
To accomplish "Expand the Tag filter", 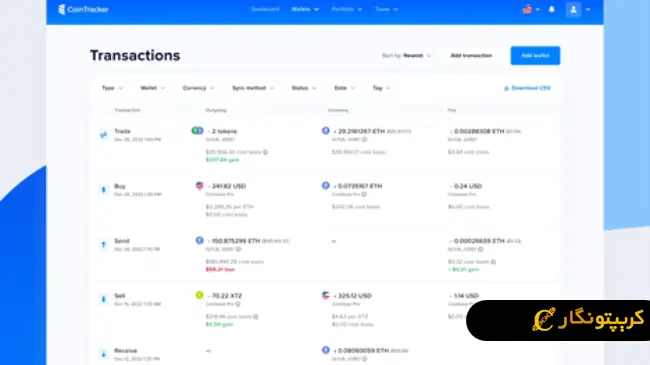I will point(381,88).
